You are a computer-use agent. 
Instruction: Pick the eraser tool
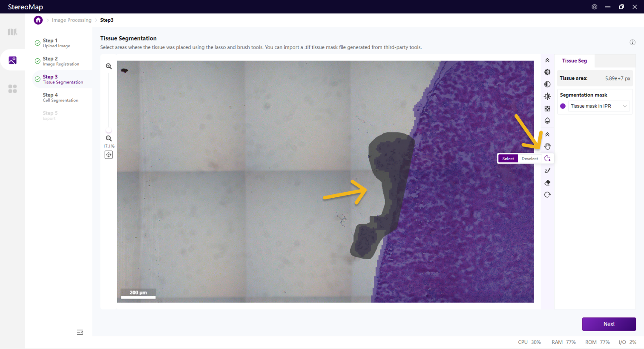(x=547, y=183)
